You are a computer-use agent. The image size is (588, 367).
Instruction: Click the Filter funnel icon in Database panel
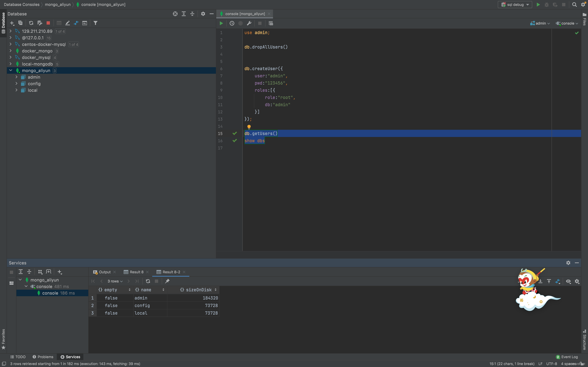95,23
